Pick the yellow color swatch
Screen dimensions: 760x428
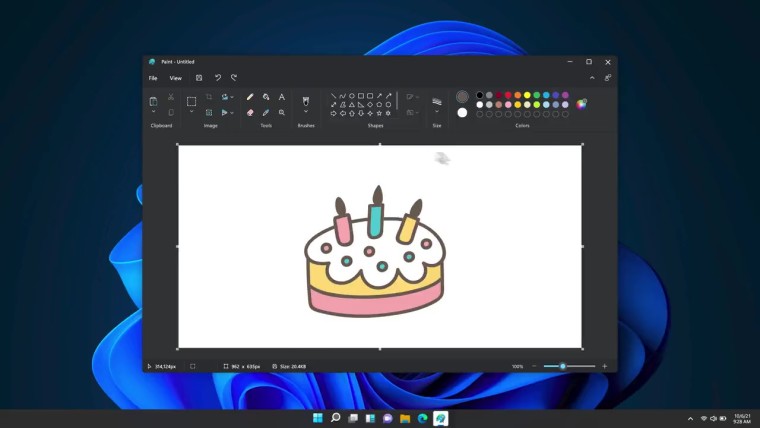coord(527,95)
